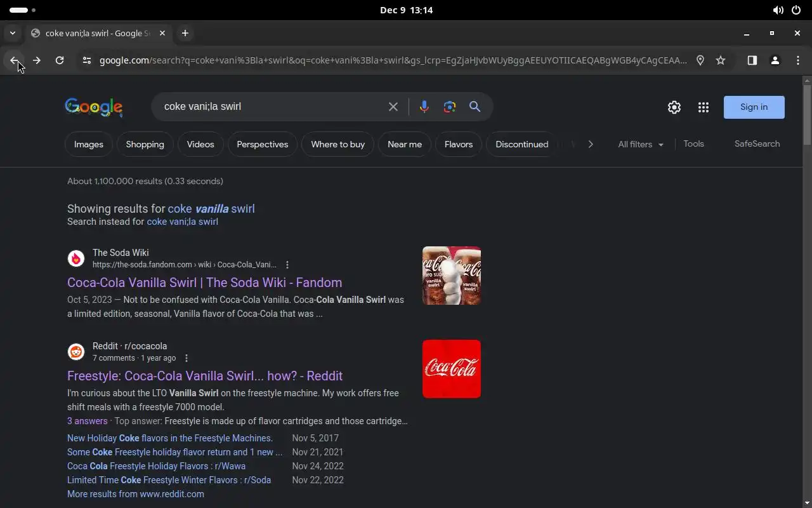
Task: Focus the Google search input field
Action: tap(272, 107)
